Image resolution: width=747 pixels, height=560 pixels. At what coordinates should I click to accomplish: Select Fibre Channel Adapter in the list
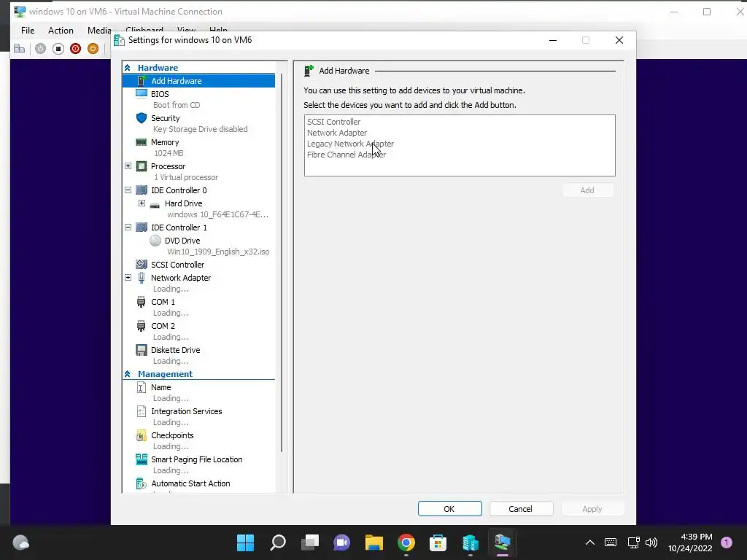[347, 155]
